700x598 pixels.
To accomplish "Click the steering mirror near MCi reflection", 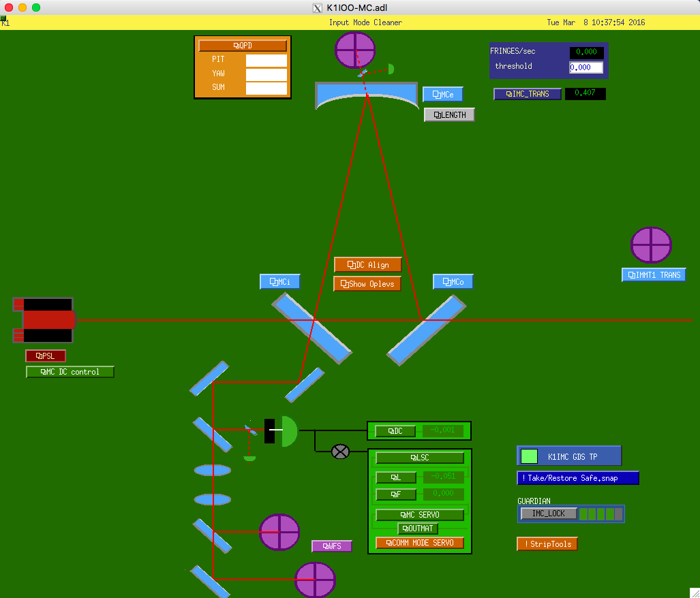I will (x=305, y=385).
